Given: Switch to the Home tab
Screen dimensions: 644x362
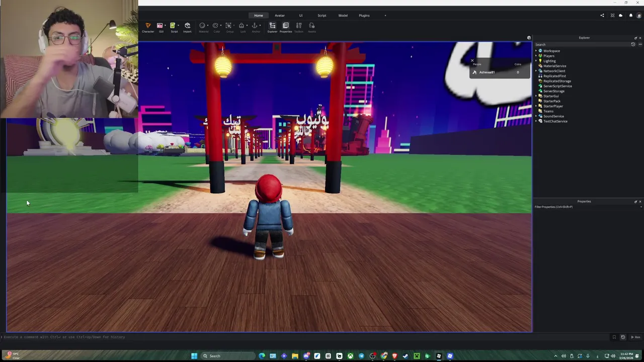Looking at the screenshot, I should pos(259,16).
